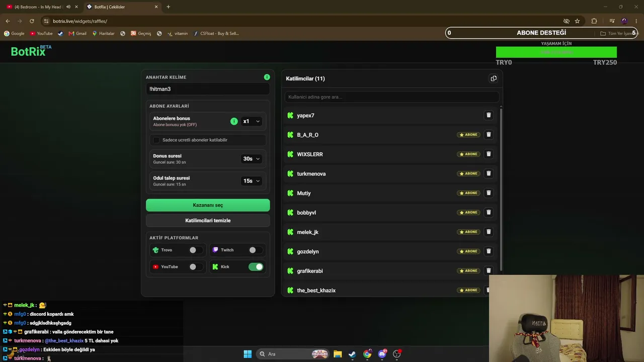Screen dimensions: 644x362
Task: Open Chrome from the taskbar
Action: coord(367,354)
